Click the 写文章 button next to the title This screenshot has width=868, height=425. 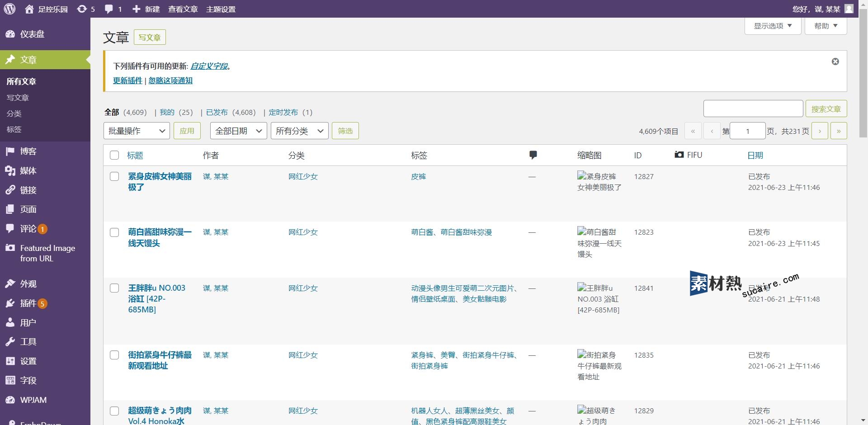coord(150,37)
